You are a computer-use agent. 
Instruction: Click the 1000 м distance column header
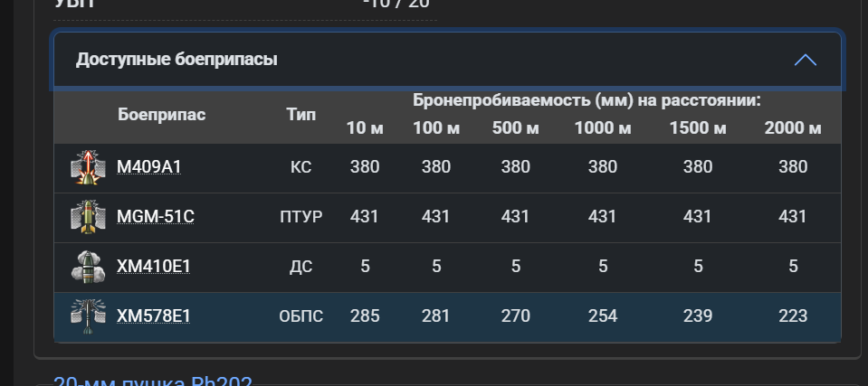pyautogui.click(x=603, y=128)
